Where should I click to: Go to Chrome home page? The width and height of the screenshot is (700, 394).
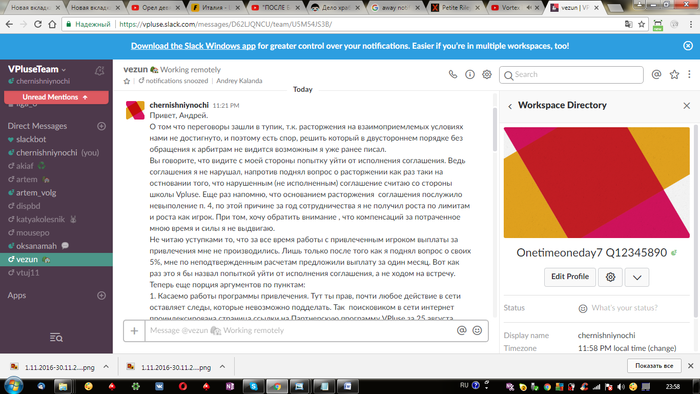52,24
